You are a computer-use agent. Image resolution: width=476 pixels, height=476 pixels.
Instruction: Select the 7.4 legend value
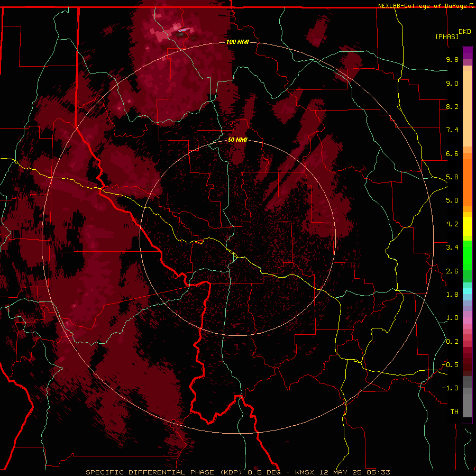[452, 130]
